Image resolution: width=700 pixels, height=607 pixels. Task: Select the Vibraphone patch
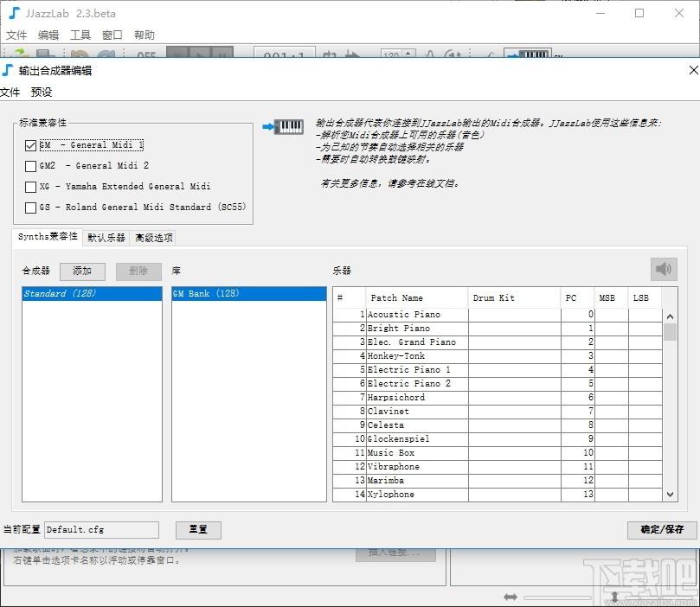(498, 467)
